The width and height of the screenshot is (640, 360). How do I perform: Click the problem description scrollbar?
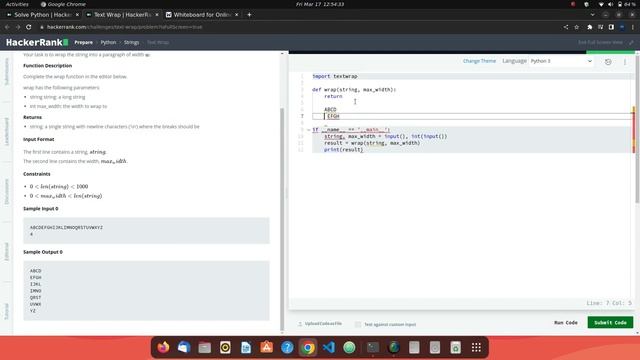coord(282,220)
